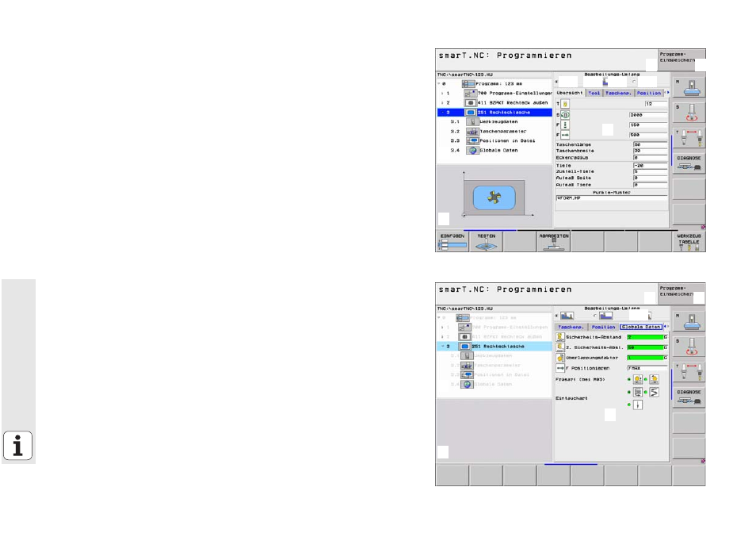Viewport: 756px width, 533px height.
Task: Expand tree node 1 Programm-Einstellungen in upper screen
Action: (x=441, y=94)
